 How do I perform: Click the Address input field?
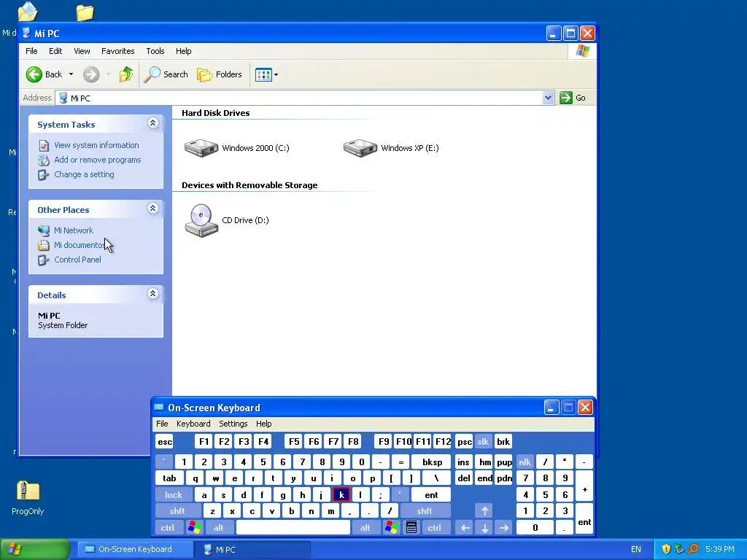coord(305,98)
